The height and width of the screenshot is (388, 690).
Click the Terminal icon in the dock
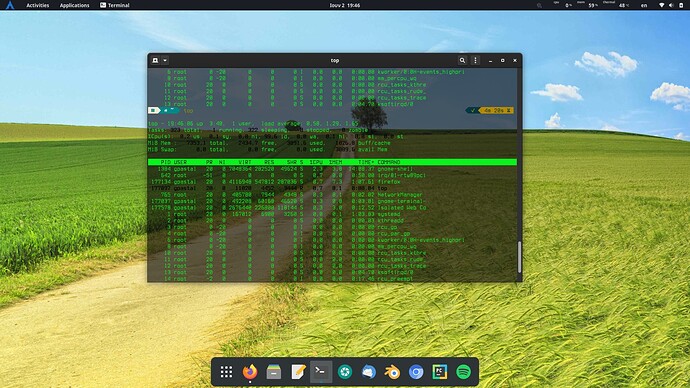pyautogui.click(x=321, y=372)
